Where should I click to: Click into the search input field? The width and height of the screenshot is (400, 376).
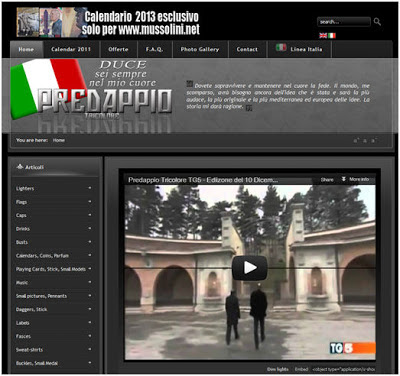click(344, 22)
